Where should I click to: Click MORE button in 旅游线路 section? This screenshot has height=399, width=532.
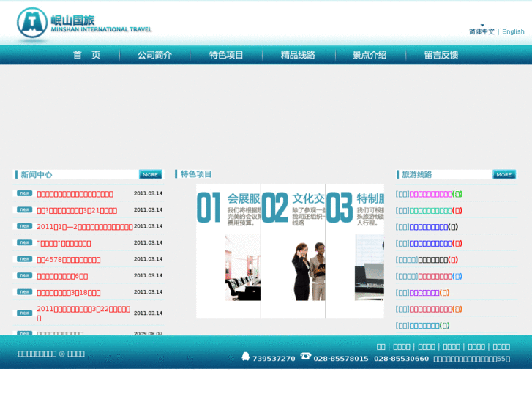(504, 174)
